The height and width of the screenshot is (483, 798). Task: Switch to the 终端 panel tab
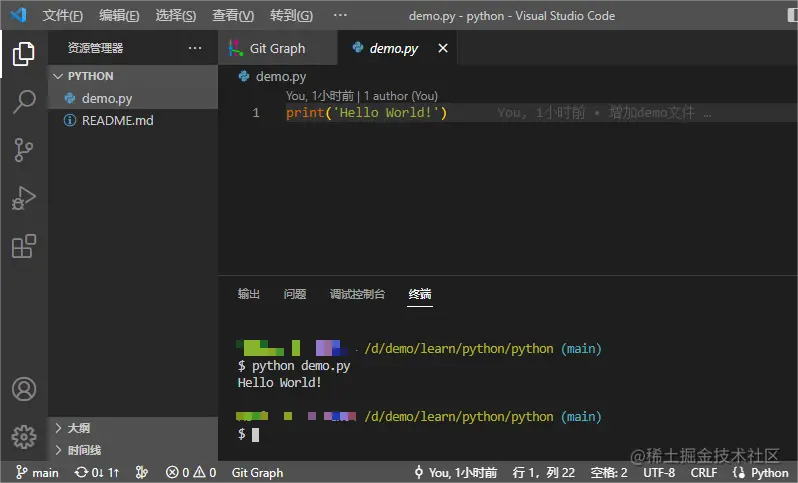pos(420,294)
